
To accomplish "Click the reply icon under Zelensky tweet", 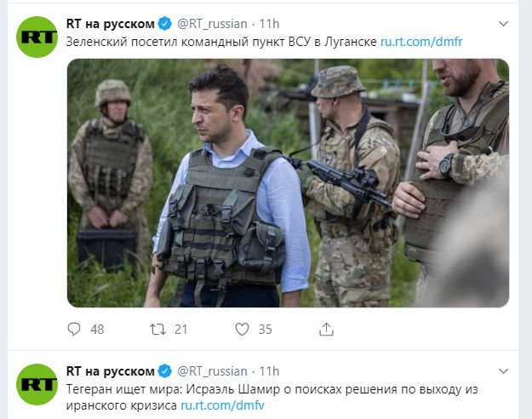I will pos(74,329).
